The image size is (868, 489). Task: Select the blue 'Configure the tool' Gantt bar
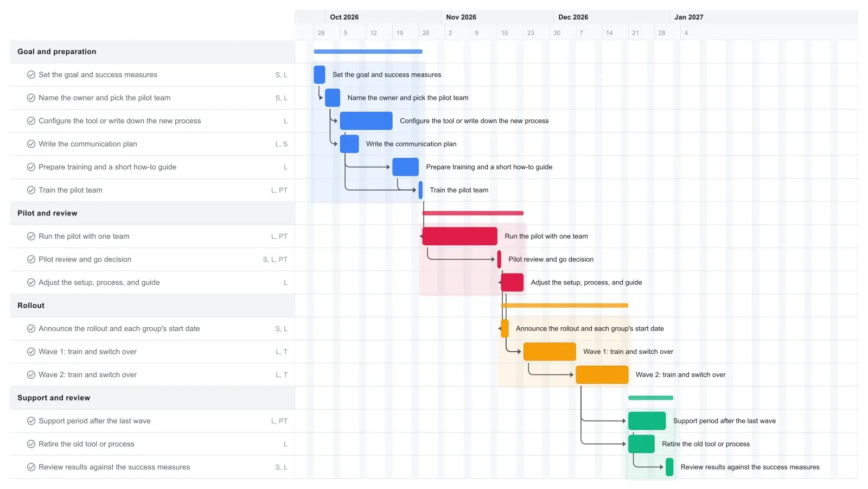pos(366,121)
